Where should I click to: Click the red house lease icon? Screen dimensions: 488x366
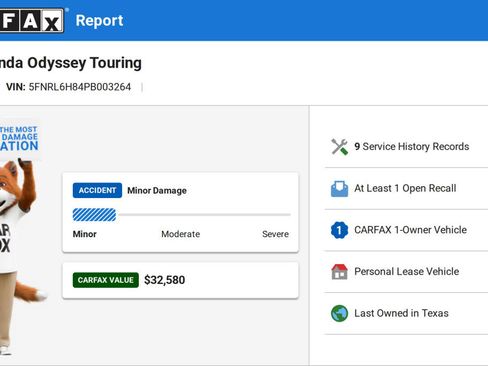[339, 272]
